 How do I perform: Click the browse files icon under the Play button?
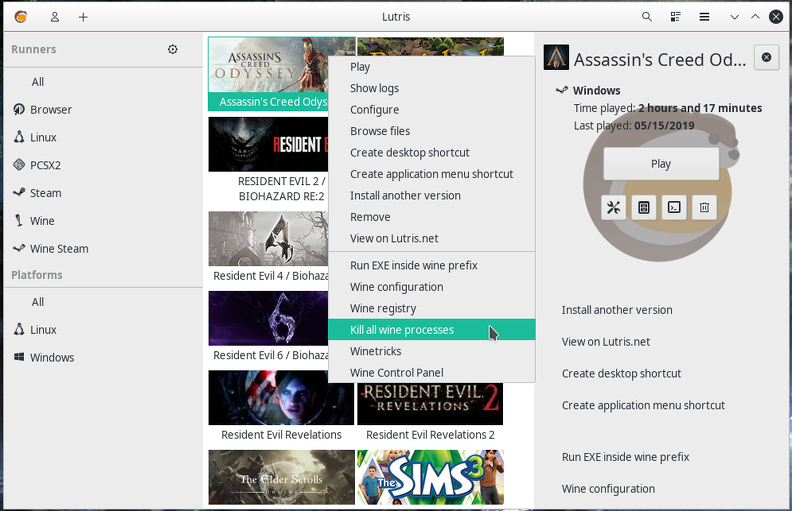coord(644,207)
